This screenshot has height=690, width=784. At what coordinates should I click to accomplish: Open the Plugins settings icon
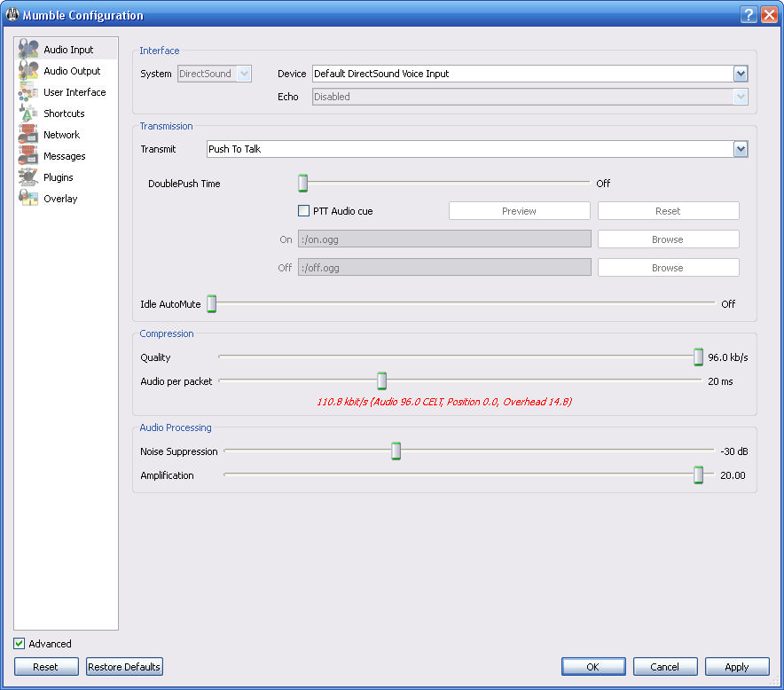(28, 177)
